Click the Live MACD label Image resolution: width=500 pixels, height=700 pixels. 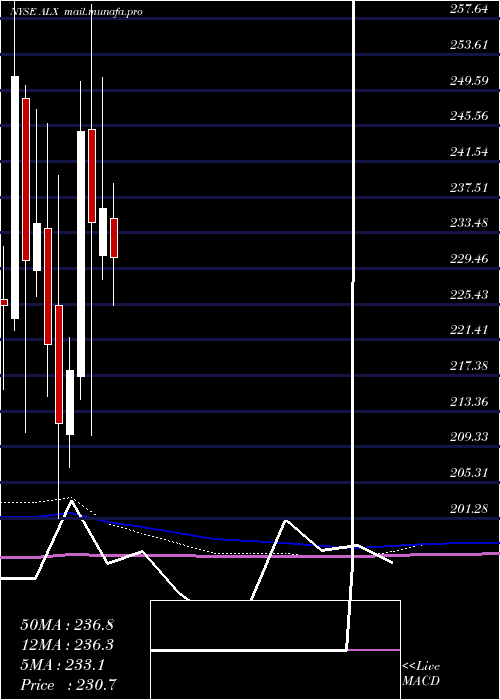click(421, 674)
